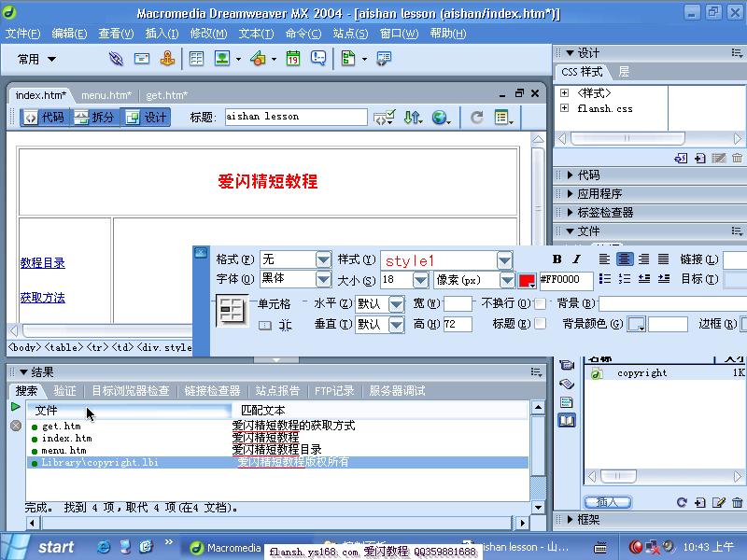This screenshot has height=560, width=747.
Task: Create a new CSS style
Action: click(x=699, y=158)
